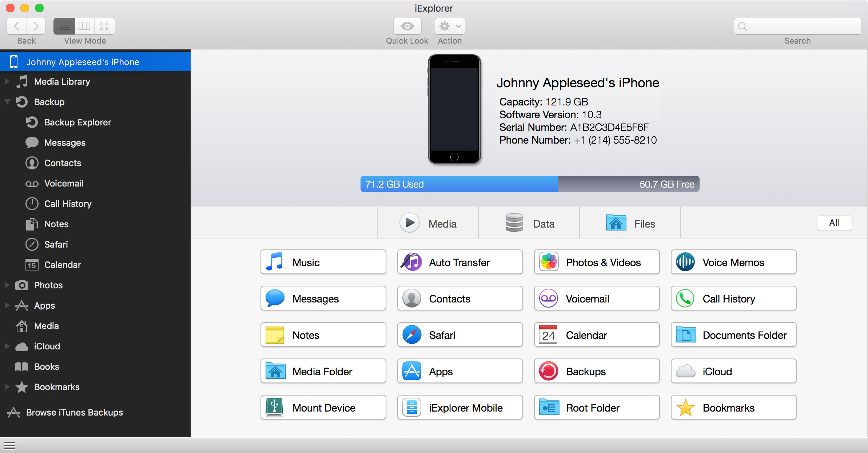Select Messages in sidebar
Viewport: 868px width, 453px height.
65,142
